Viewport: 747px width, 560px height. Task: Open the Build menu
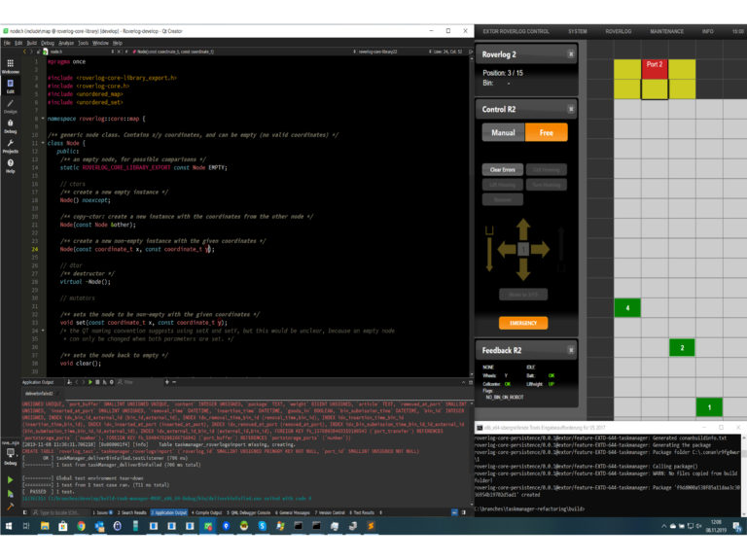(x=31, y=43)
